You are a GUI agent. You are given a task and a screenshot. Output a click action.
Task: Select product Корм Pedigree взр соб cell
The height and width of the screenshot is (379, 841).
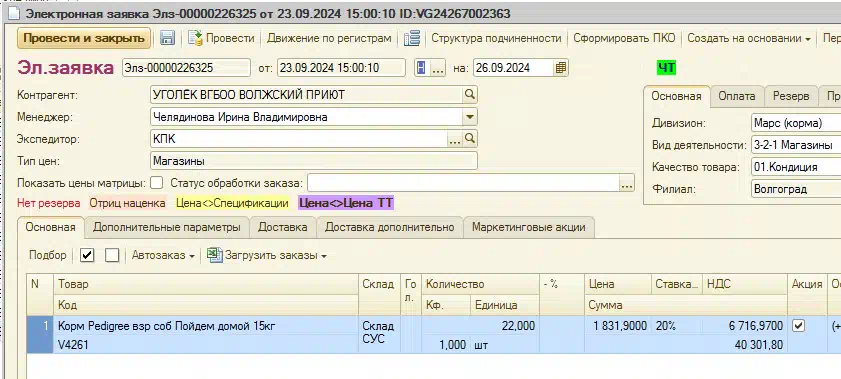pyautogui.click(x=206, y=325)
